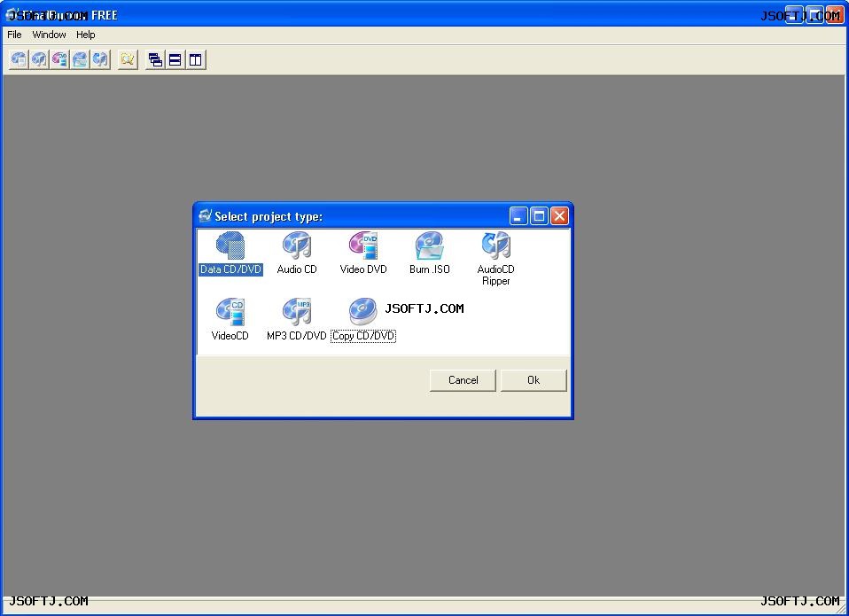Click the Audio CD toolbar icon
This screenshot has height=616, width=849.
coord(39,59)
